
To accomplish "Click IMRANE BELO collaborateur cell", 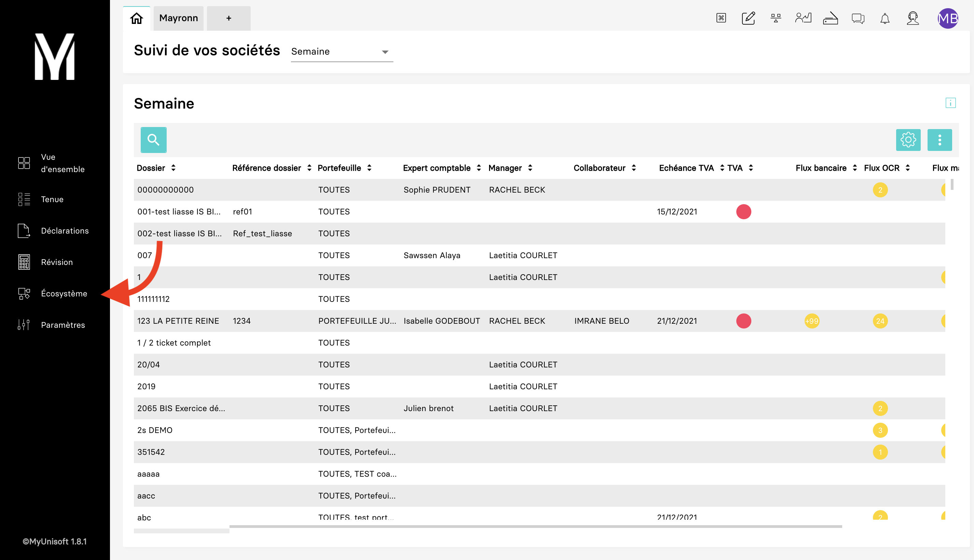I will click(x=602, y=321).
